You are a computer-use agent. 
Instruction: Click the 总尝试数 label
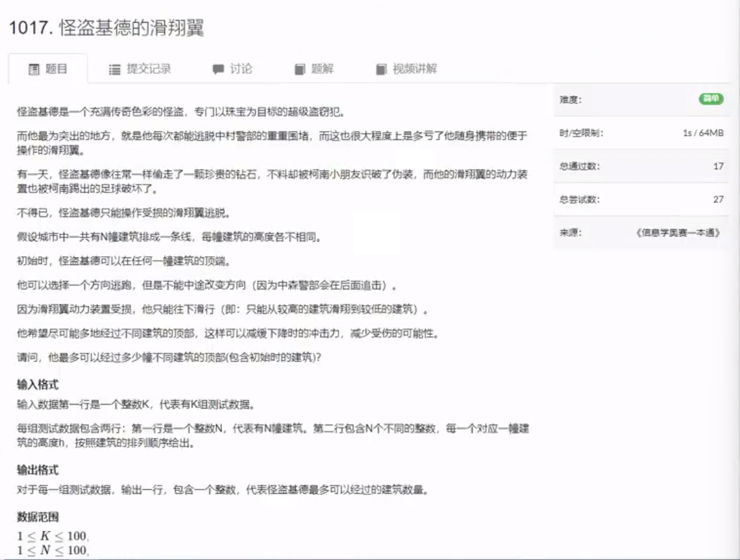tap(579, 199)
